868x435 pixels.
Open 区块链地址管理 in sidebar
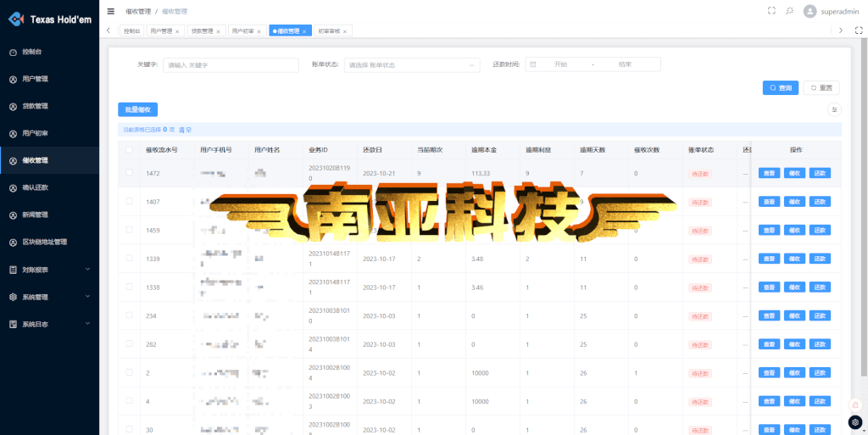(50, 242)
